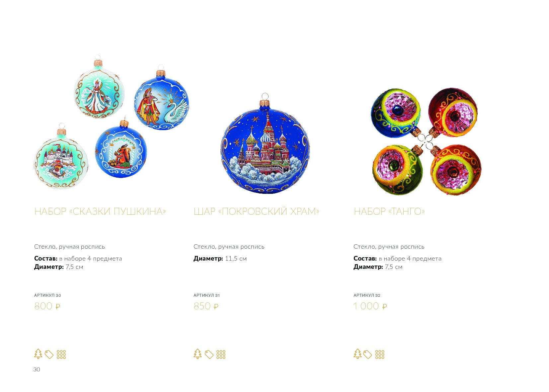Click the tree icon under article 30
Screen dimensions: 549x392
pyautogui.click(x=38, y=354)
